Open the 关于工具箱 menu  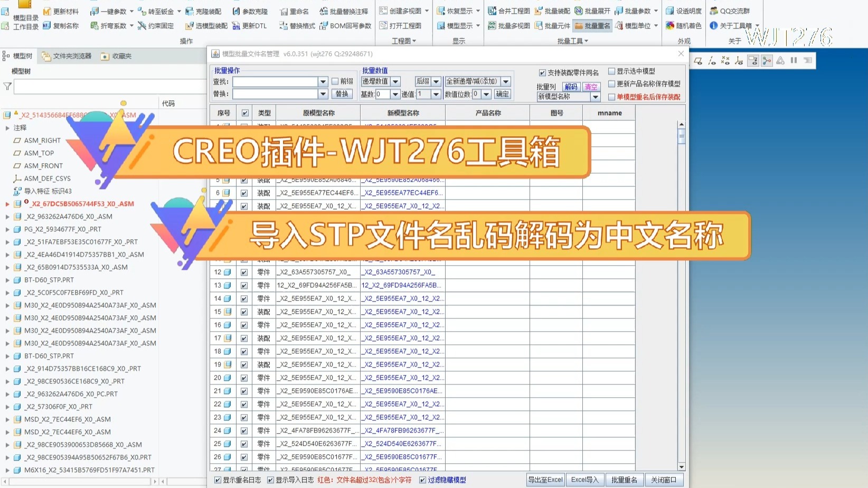[x=735, y=25]
